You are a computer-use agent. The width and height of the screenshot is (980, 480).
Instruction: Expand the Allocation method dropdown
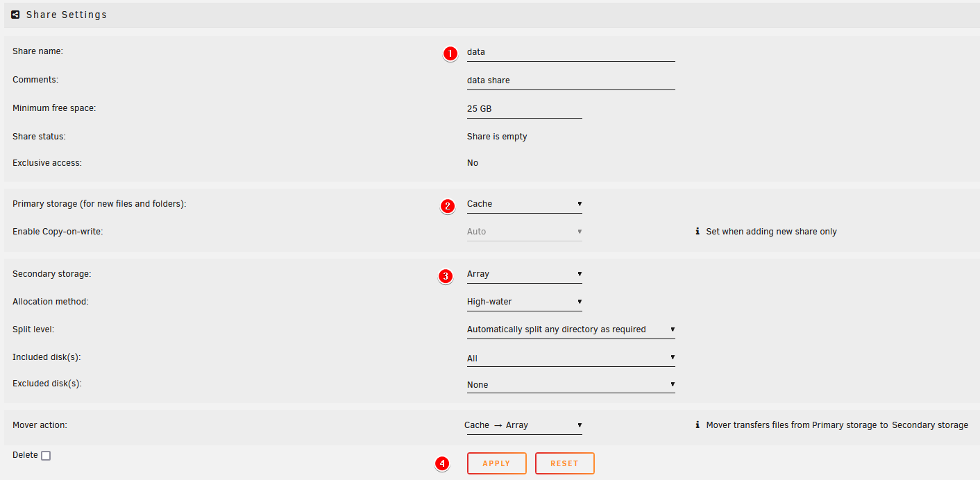524,302
